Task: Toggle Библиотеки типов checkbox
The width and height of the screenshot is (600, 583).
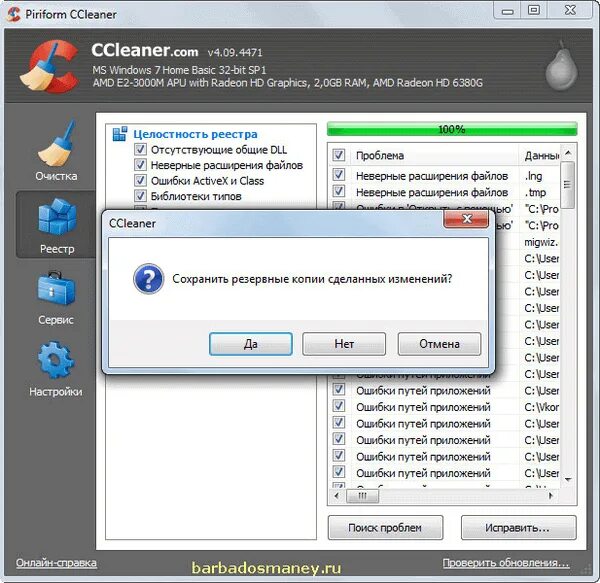Action: click(140, 196)
